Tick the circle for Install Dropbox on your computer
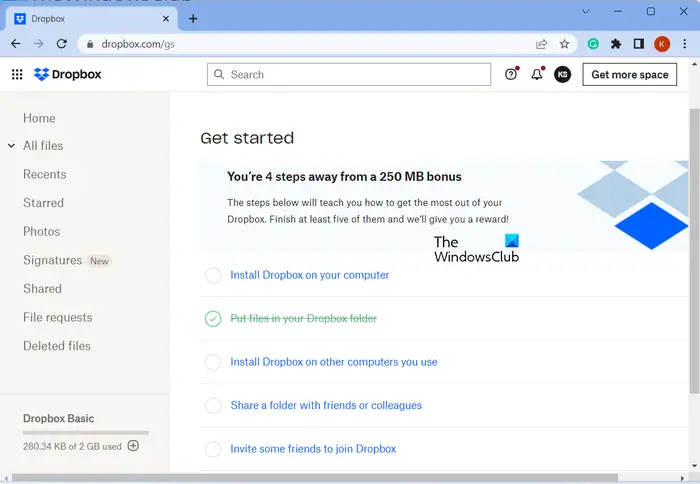This screenshot has height=484, width=700. pyautogui.click(x=213, y=275)
